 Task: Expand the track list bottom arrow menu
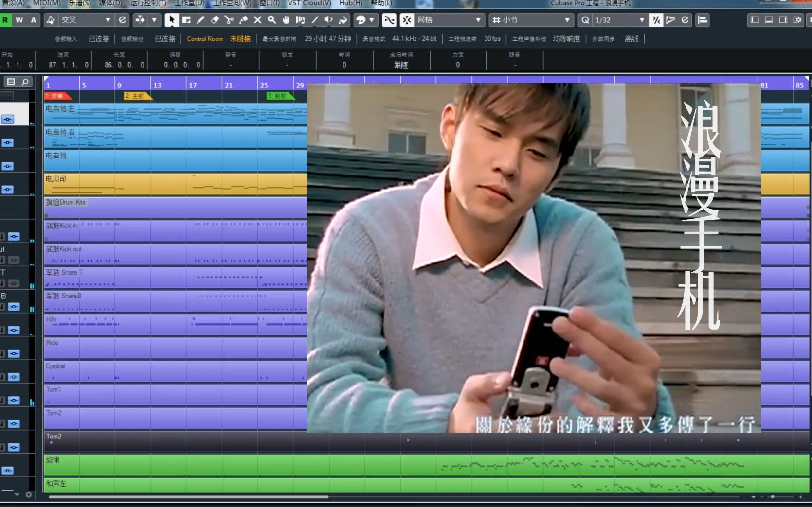click(x=17, y=494)
